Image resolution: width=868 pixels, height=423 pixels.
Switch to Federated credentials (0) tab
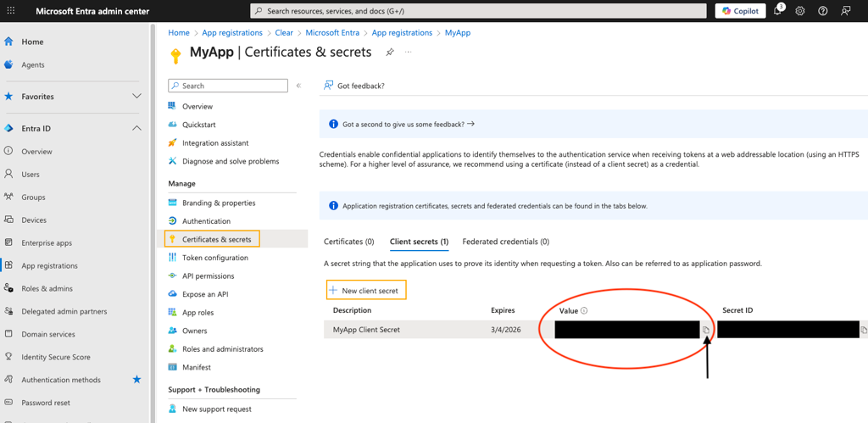(505, 242)
